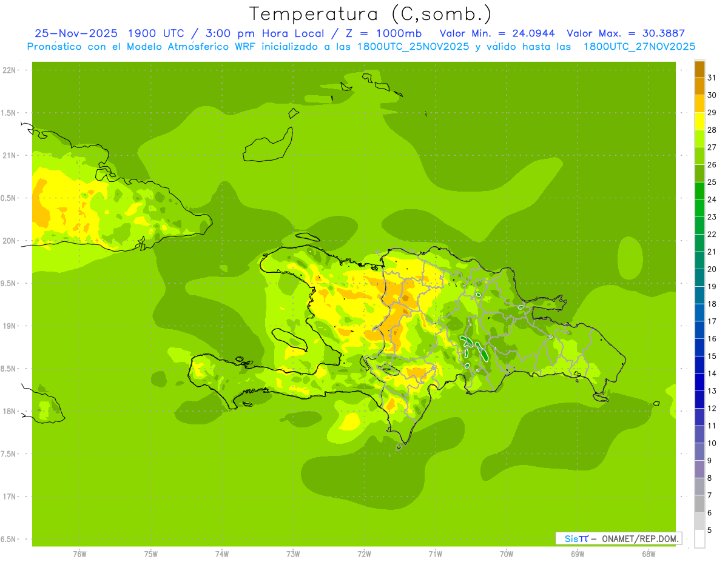This screenshot has height=562, width=728.
Task: Click the '19N' latitude axis label
Action: 10,326
